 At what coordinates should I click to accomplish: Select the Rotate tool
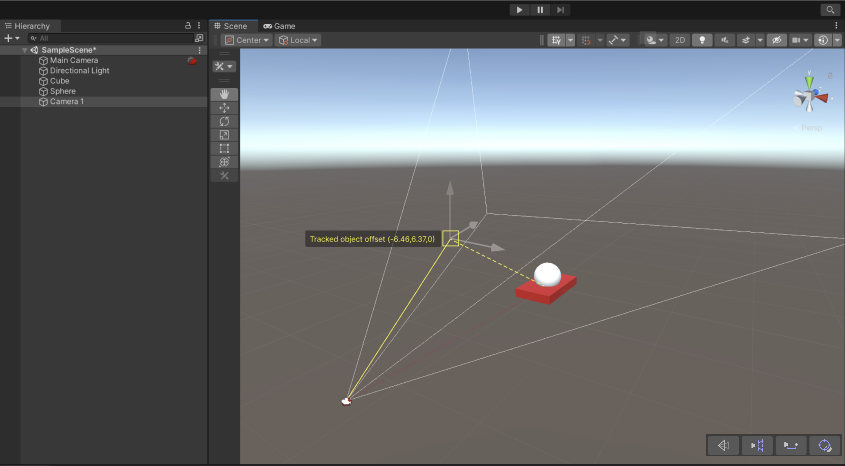(x=224, y=121)
